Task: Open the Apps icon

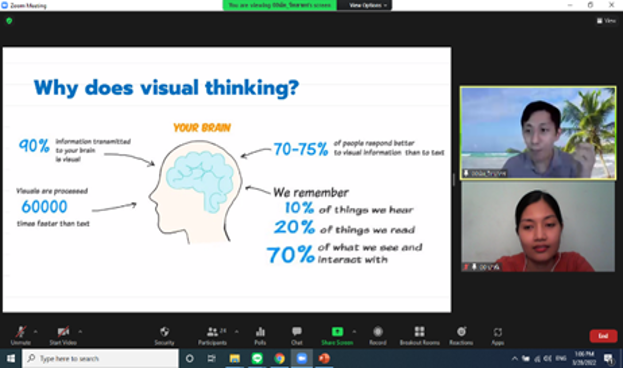Action: [497, 332]
